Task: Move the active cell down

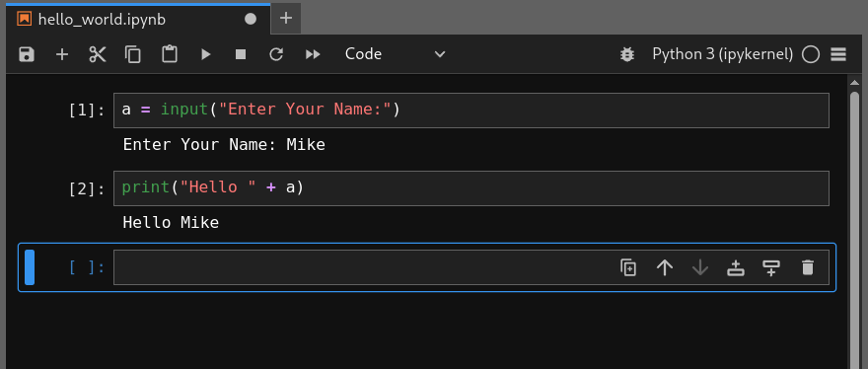Action: pos(700,267)
